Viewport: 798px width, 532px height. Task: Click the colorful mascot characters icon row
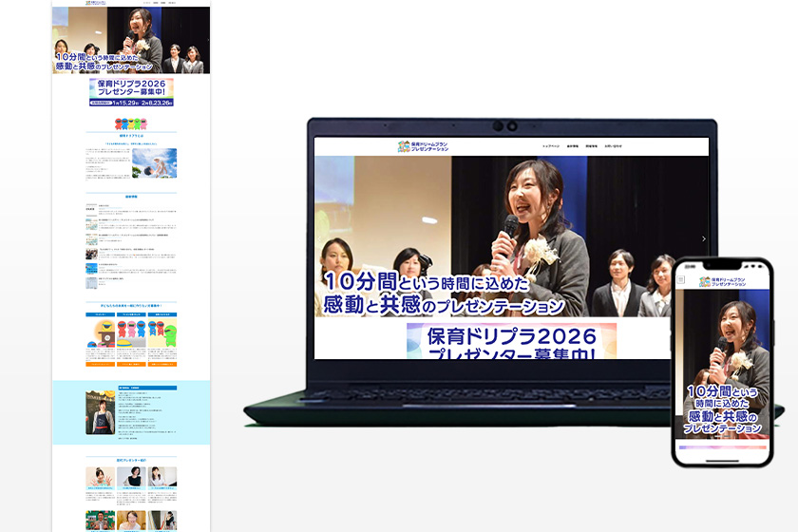(131, 123)
